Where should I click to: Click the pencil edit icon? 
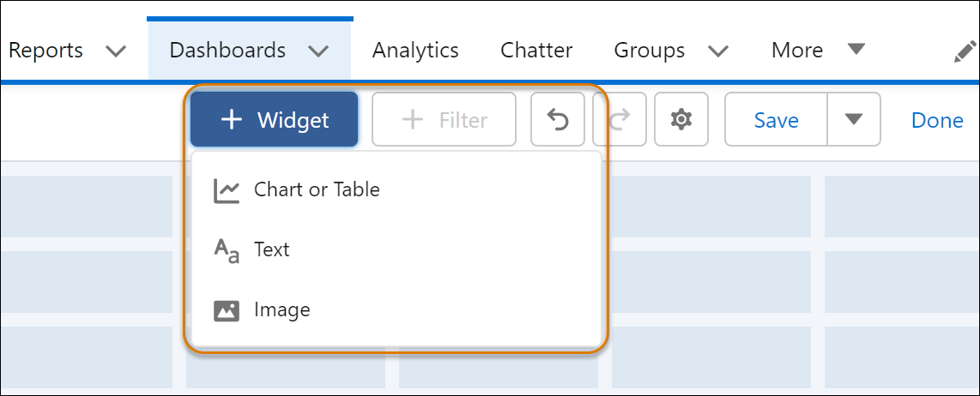pos(965,51)
